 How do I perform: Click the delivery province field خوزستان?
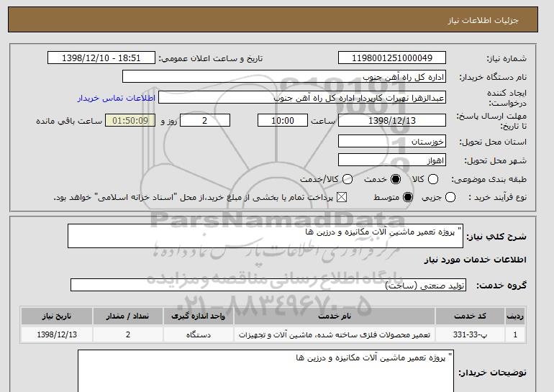392,141
